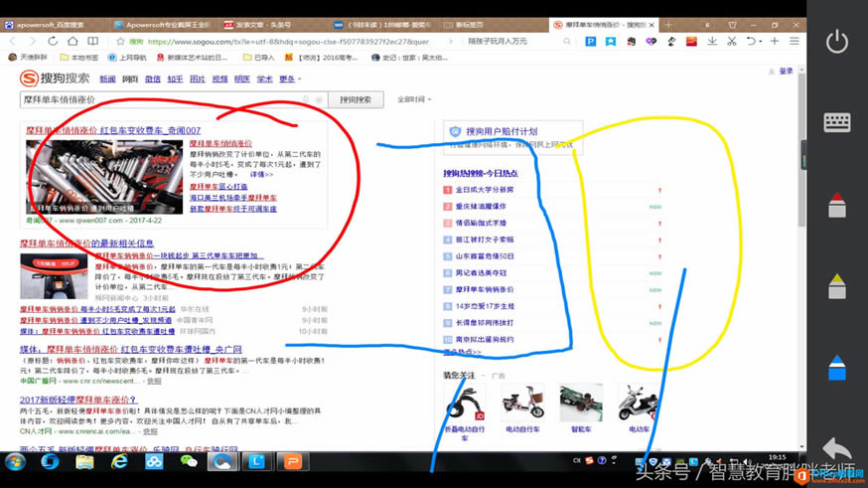Open the Mobike bikes result thumbnail
Image resolution: width=868 pixels, height=488 pixels.
pos(104,177)
